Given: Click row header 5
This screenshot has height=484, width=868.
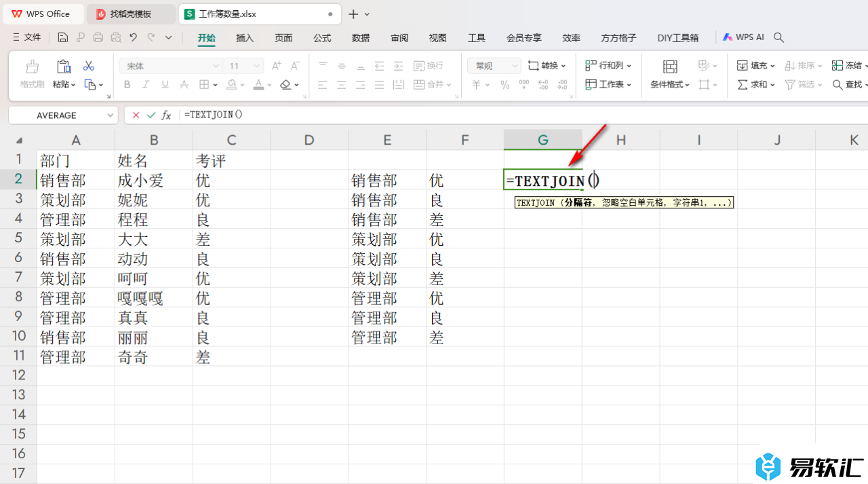Looking at the screenshot, I should click(18, 239).
